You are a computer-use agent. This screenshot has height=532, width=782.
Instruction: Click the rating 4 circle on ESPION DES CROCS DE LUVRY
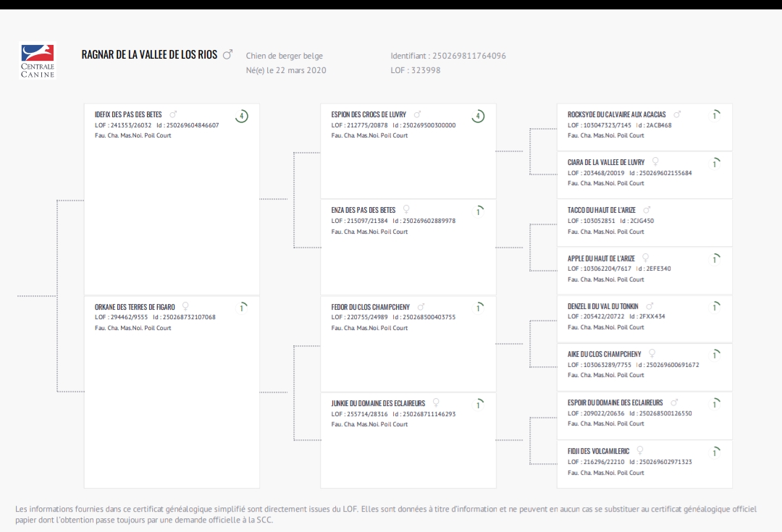[x=478, y=117]
